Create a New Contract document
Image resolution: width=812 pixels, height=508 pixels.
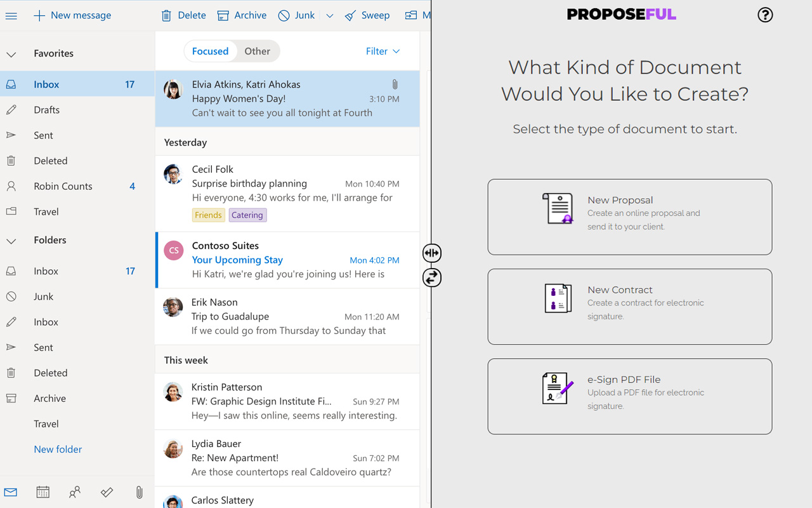[x=630, y=307]
